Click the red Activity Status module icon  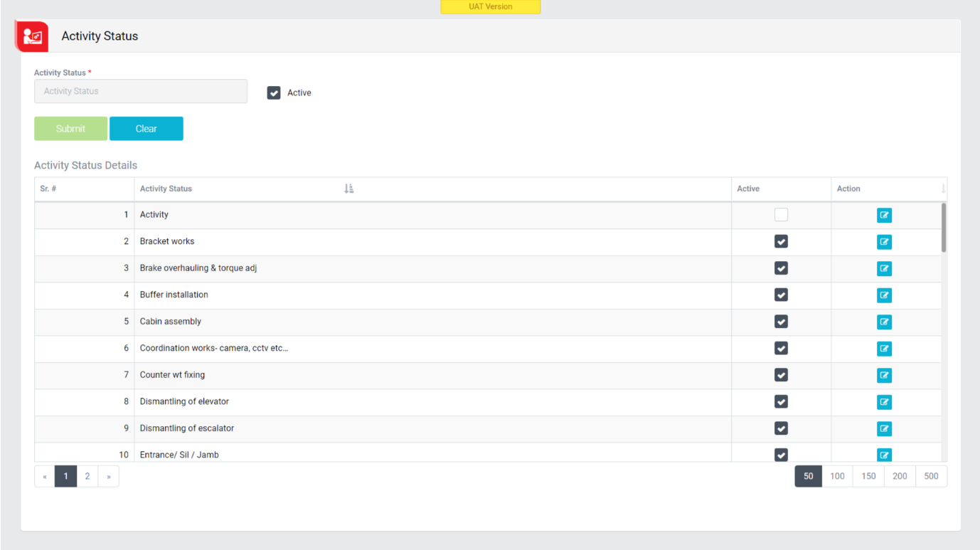(x=32, y=36)
